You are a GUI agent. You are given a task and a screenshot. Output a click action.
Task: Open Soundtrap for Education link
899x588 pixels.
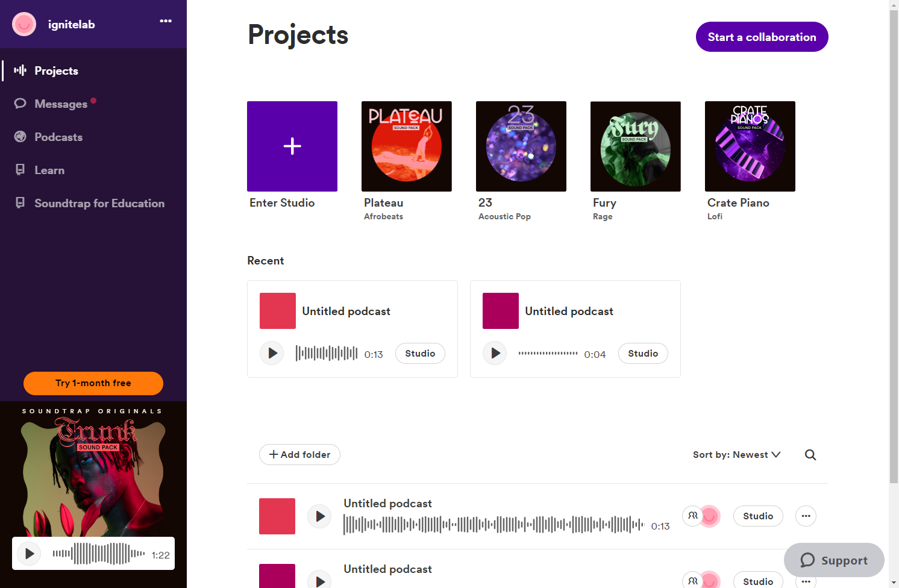tap(99, 203)
